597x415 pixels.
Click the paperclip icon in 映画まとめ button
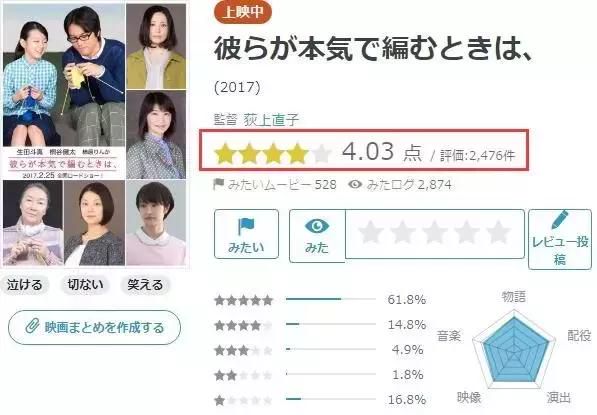(x=32, y=326)
